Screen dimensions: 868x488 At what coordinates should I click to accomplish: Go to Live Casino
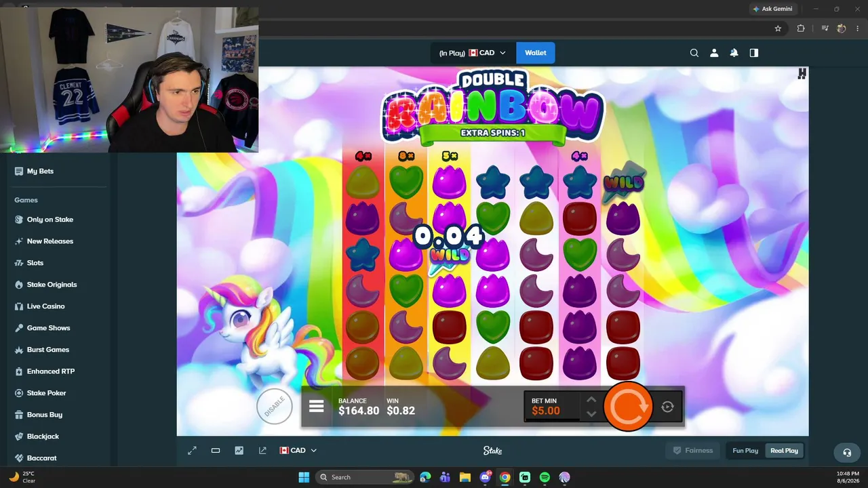(x=45, y=306)
